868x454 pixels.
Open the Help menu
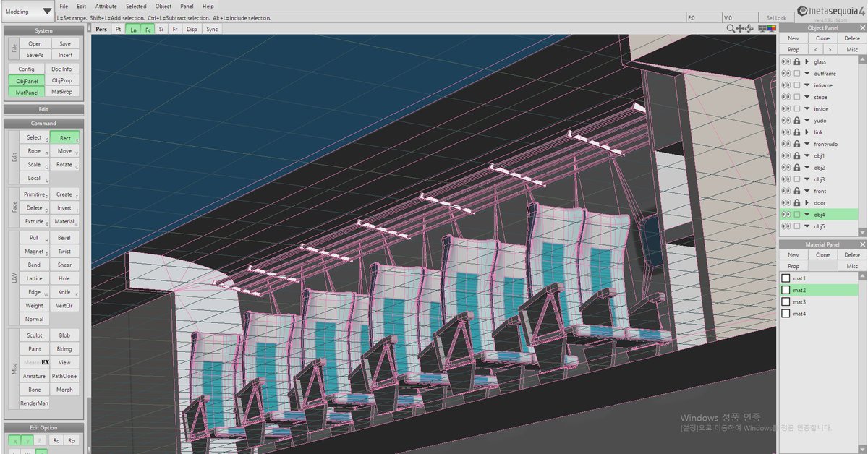[x=208, y=6]
